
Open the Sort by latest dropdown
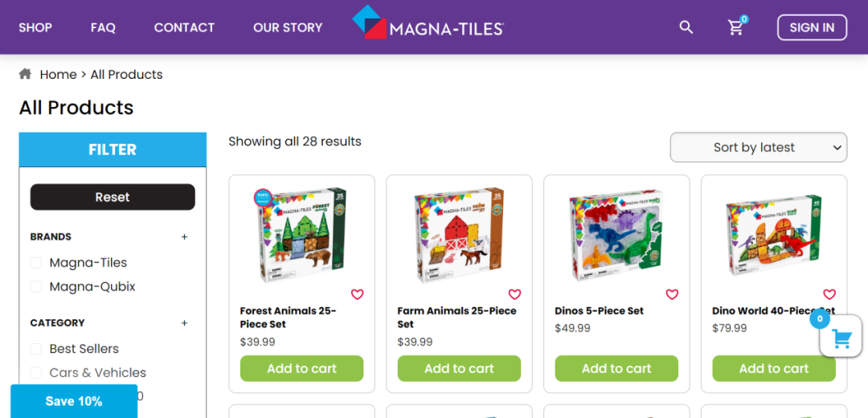pos(758,147)
